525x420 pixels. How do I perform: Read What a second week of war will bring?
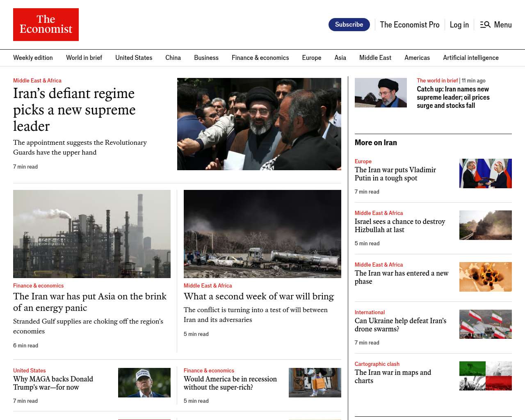coord(258,297)
